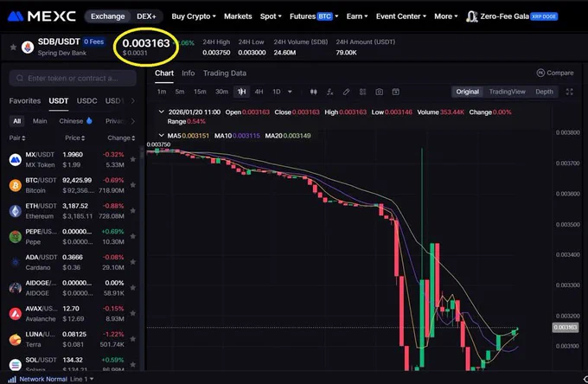Image resolution: width=588 pixels, height=384 pixels.
Task: Click the AIDOGE coin icon
Action: (15, 288)
